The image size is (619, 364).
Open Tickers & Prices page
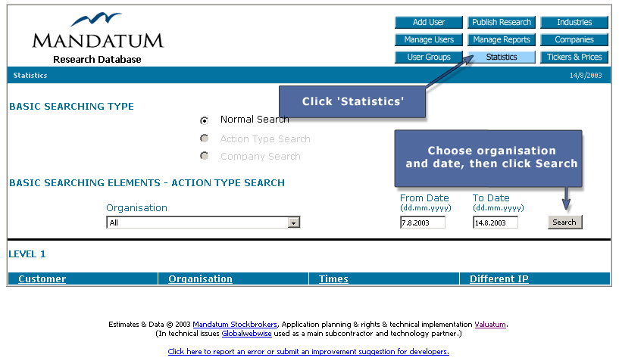coord(574,58)
